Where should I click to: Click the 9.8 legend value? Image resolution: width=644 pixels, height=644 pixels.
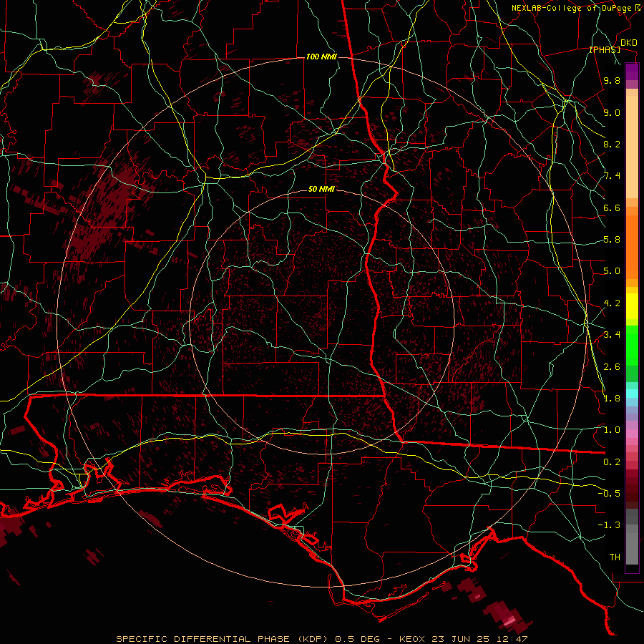point(612,80)
